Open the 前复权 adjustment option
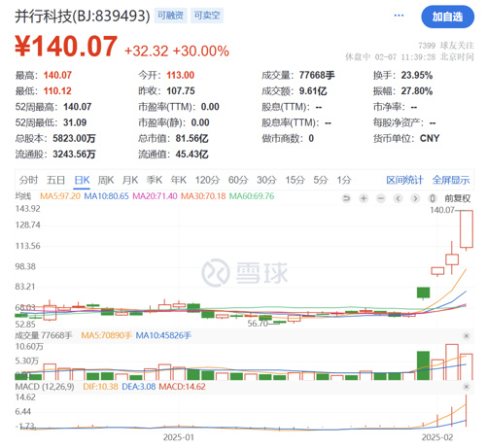This screenshot has width=486, height=448. click(457, 198)
